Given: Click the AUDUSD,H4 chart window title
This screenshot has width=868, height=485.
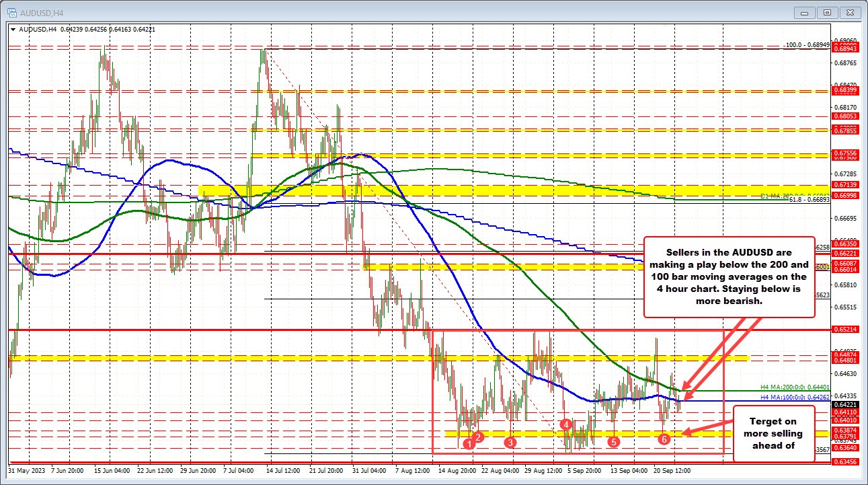Looking at the screenshot, I should [x=40, y=11].
